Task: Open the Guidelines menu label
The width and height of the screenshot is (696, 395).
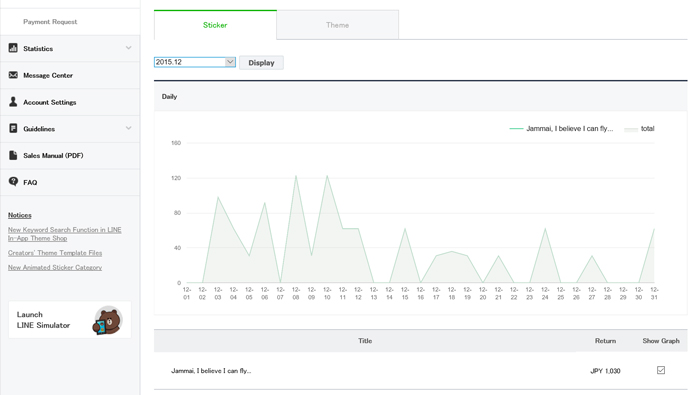Action: coord(39,129)
